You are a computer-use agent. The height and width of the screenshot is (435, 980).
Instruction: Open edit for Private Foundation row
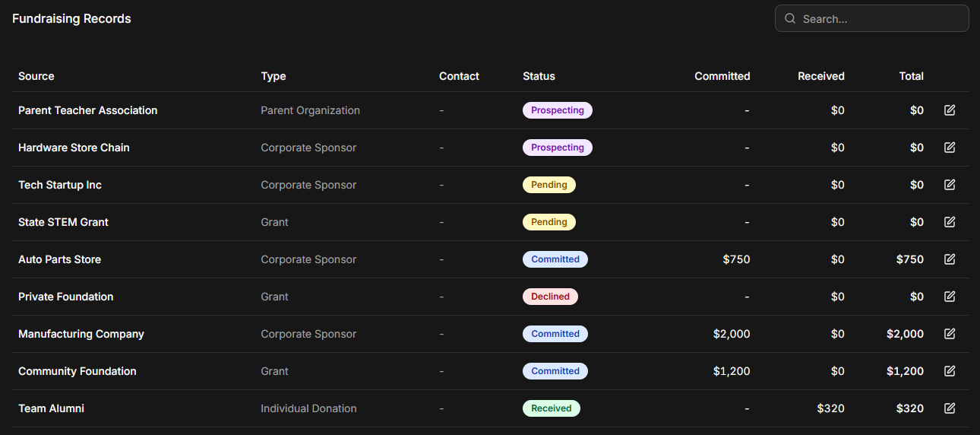[949, 297]
